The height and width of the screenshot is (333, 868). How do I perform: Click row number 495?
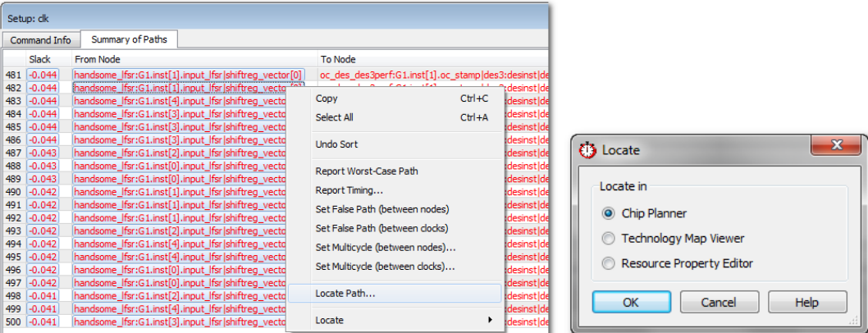(13, 257)
